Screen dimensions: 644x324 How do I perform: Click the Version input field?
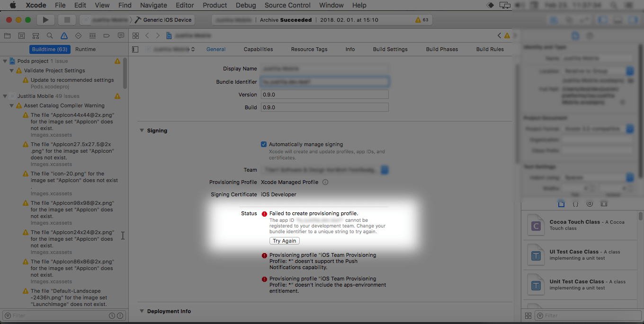[x=324, y=94]
